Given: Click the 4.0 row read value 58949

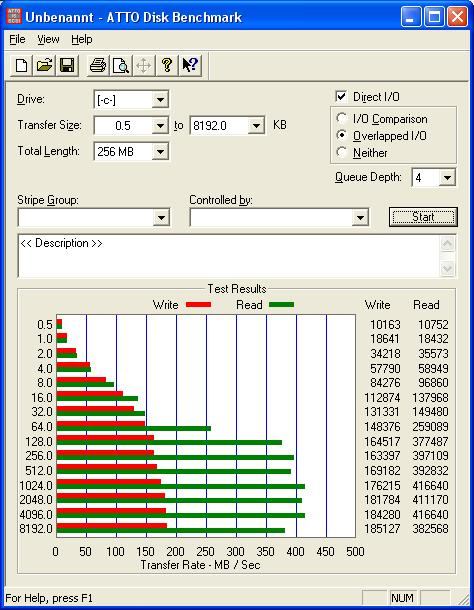Looking at the screenshot, I should coord(433,368).
